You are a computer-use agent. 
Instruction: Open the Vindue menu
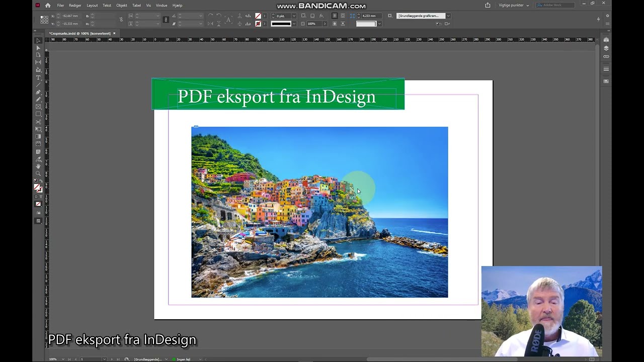(162, 6)
